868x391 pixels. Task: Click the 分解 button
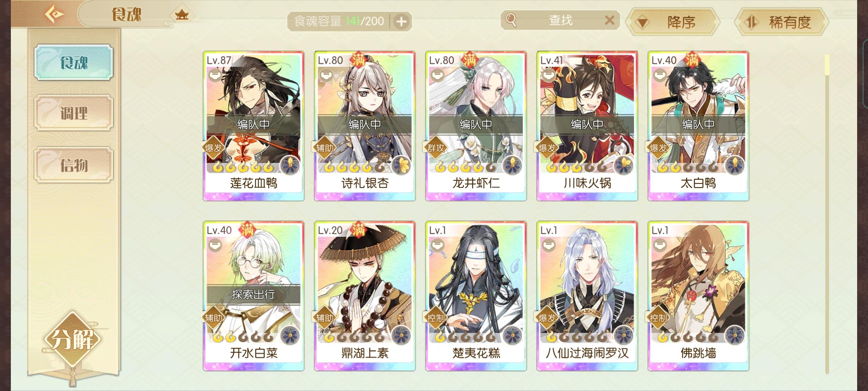72,339
